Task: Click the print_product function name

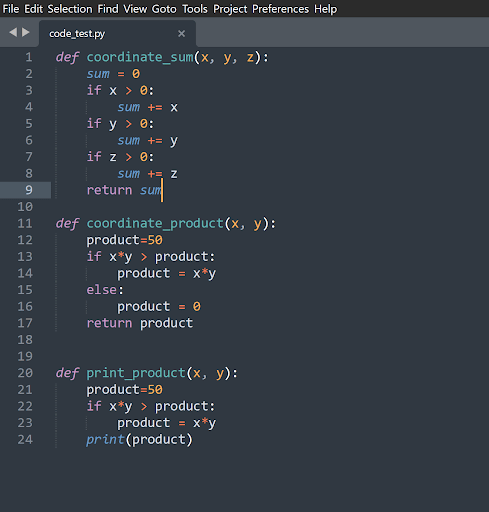Action: (x=136, y=373)
